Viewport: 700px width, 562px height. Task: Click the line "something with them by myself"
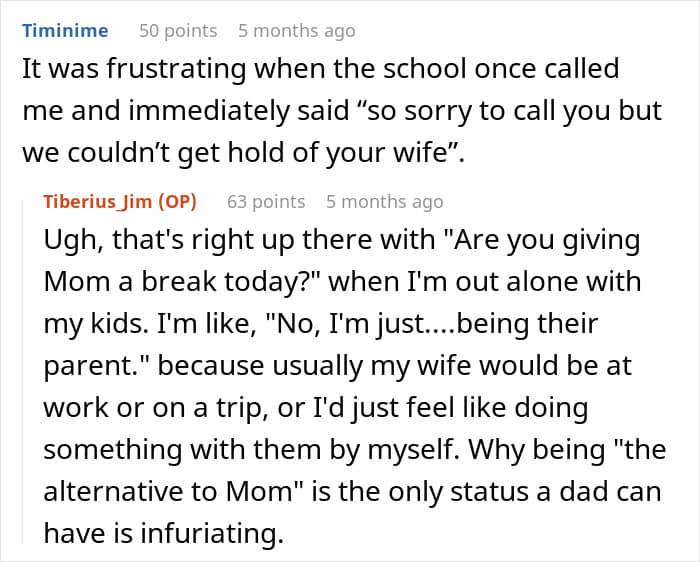(x=354, y=450)
